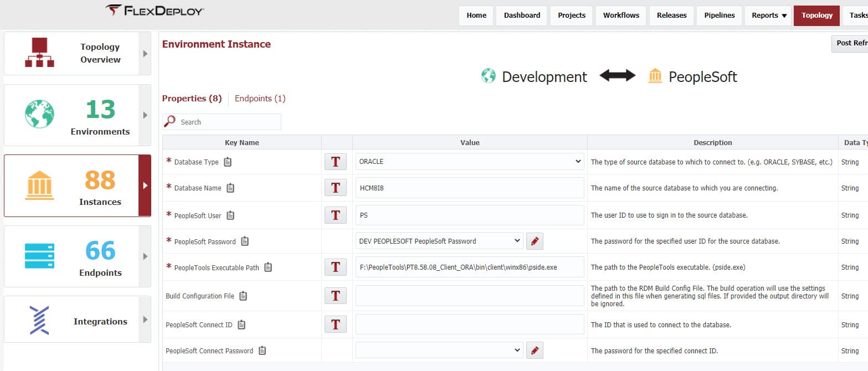Viewport: 868px width, 371px height.
Task: Open the PeopleSoft Connect Password dropdown
Action: pos(439,350)
